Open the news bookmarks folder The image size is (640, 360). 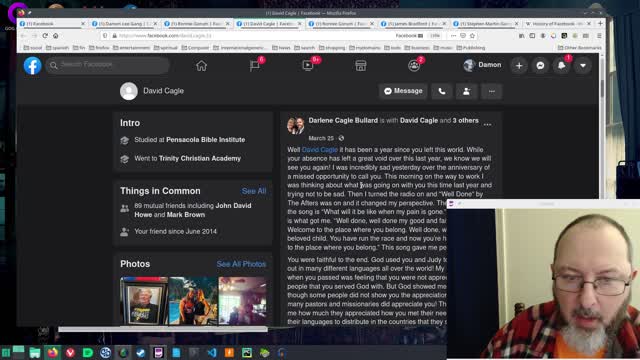pos(281,48)
